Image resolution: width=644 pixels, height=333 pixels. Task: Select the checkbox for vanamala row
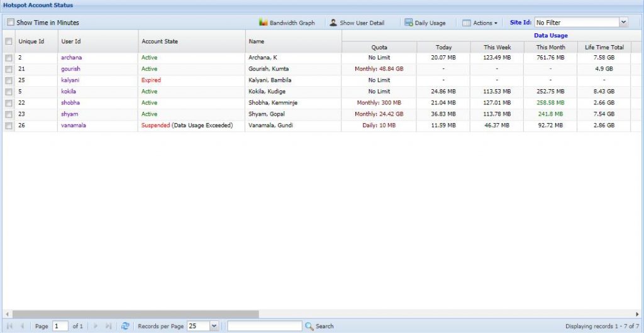9,126
